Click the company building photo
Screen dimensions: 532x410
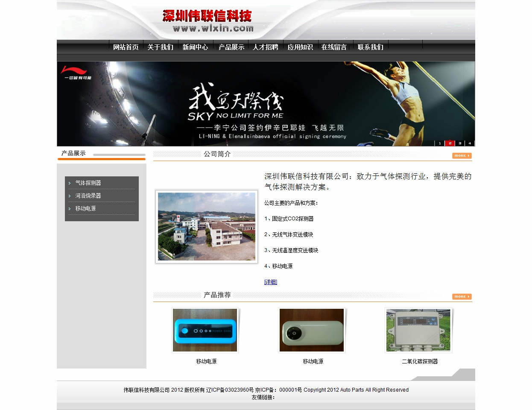(207, 226)
